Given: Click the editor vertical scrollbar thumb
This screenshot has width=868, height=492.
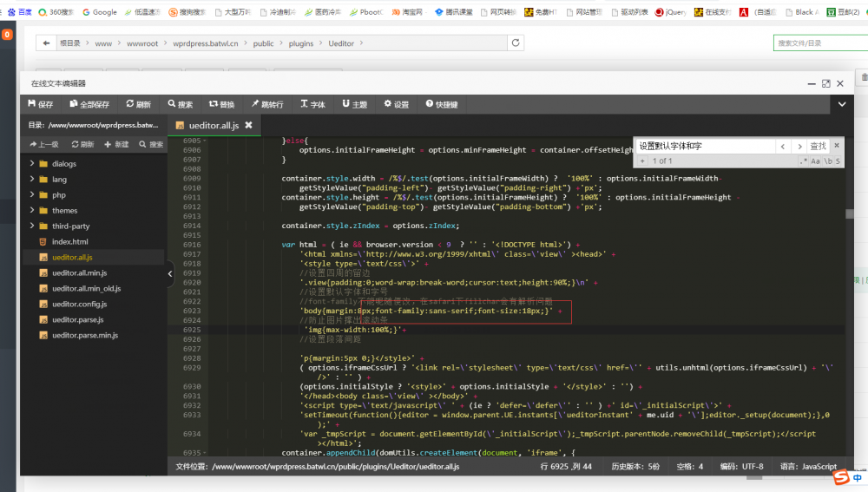Looking at the screenshot, I should [x=849, y=214].
